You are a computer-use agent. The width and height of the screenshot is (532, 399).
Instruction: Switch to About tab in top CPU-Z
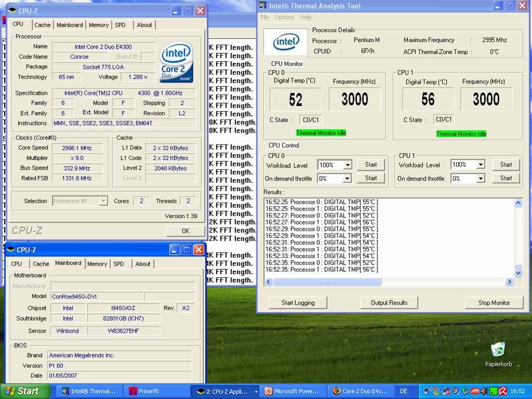144,25
